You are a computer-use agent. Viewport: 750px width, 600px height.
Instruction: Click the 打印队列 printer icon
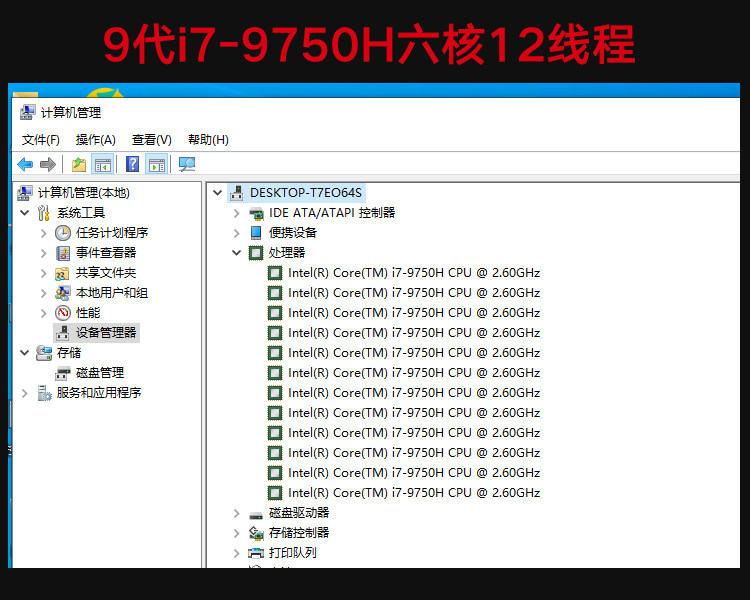pyautogui.click(x=256, y=553)
